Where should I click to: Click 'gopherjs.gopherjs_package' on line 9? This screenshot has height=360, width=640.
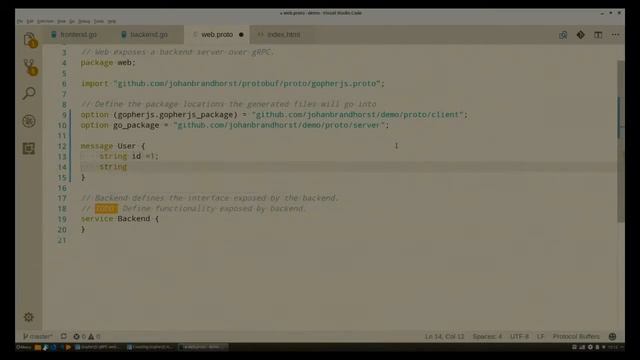click(175, 115)
